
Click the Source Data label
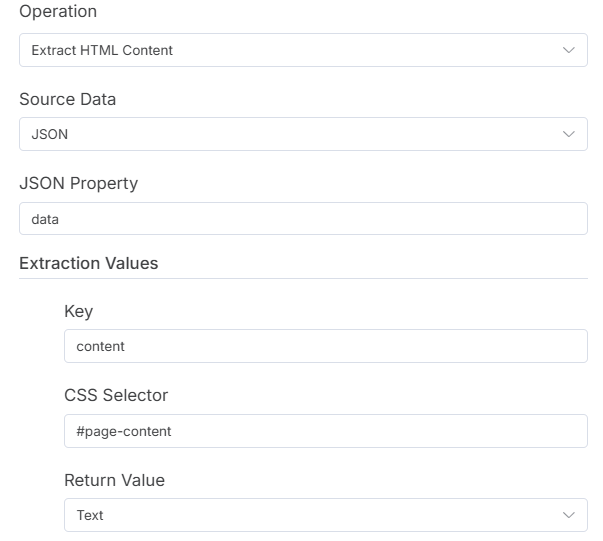point(67,99)
